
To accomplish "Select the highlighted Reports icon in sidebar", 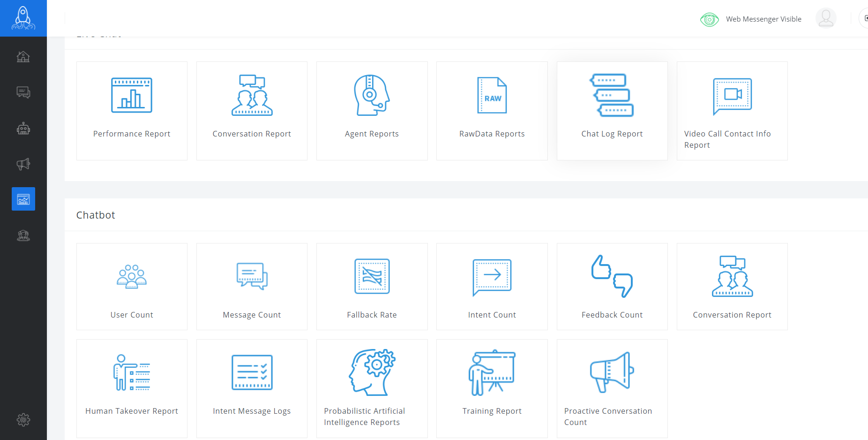I will [x=23, y=199].
